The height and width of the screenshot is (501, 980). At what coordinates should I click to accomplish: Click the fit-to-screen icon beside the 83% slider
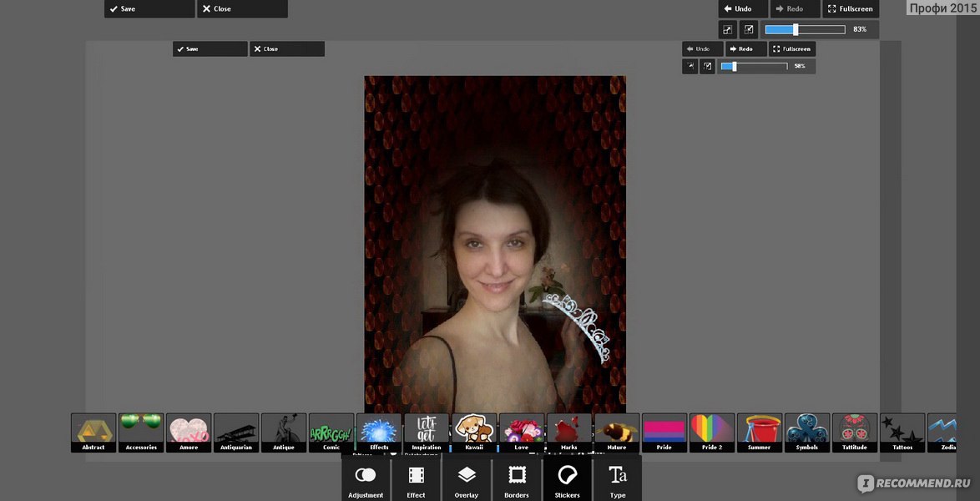[749, 30]
